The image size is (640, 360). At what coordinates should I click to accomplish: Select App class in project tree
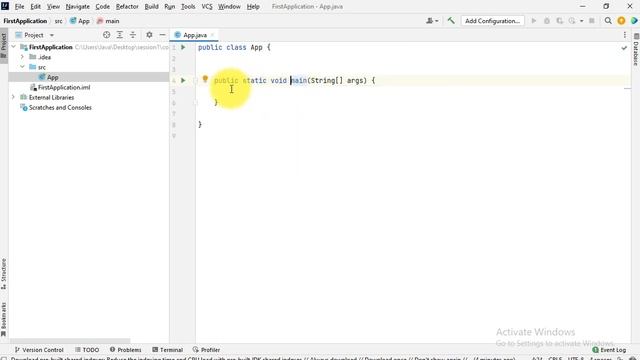pyautogui.click(x=52, y=77)
